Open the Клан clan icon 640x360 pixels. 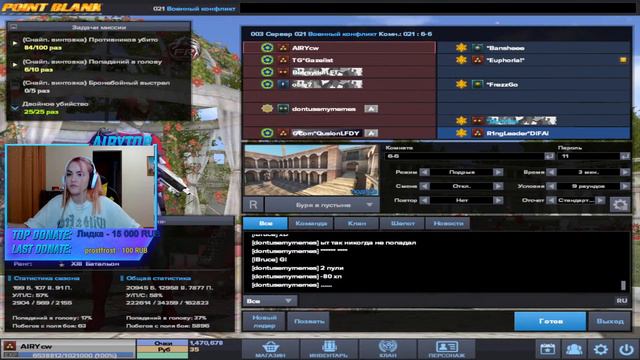(x=388, y=349)
